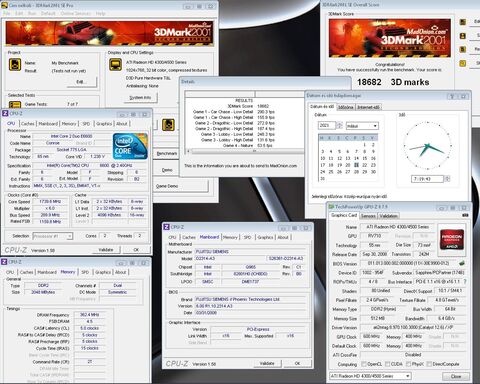Click the AMD Radeon Graphics logo in GPU-Z

(x=452, y=239)
